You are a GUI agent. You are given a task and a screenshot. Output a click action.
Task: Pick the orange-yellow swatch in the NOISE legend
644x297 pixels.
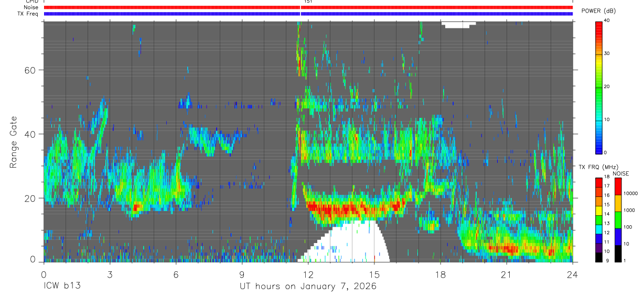click(618, 202)
